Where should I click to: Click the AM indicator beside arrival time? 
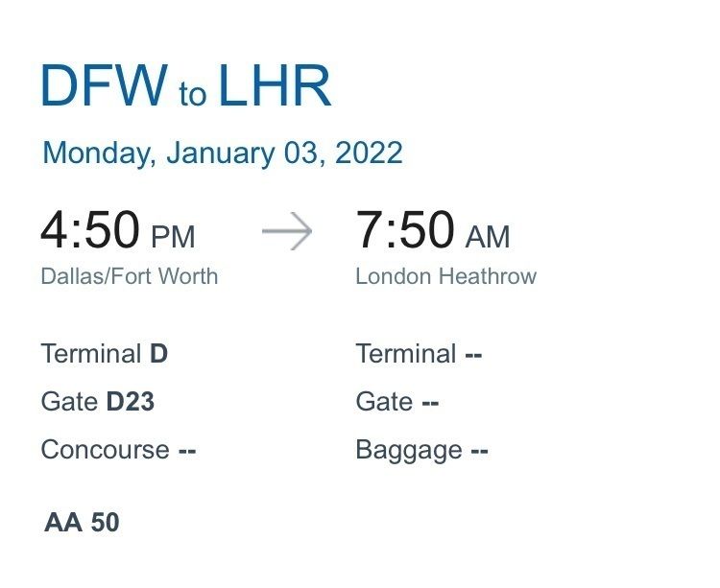point(488,236)
